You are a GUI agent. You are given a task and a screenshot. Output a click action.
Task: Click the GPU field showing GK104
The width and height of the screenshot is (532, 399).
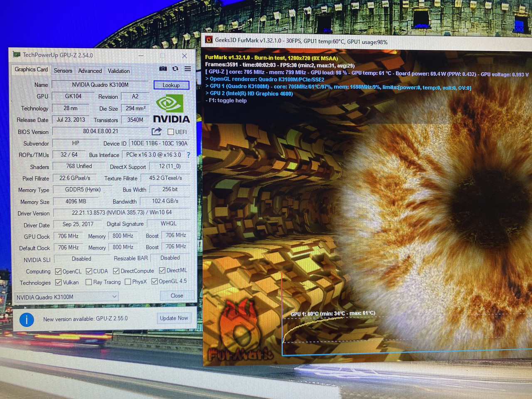(x=73, y=96)
